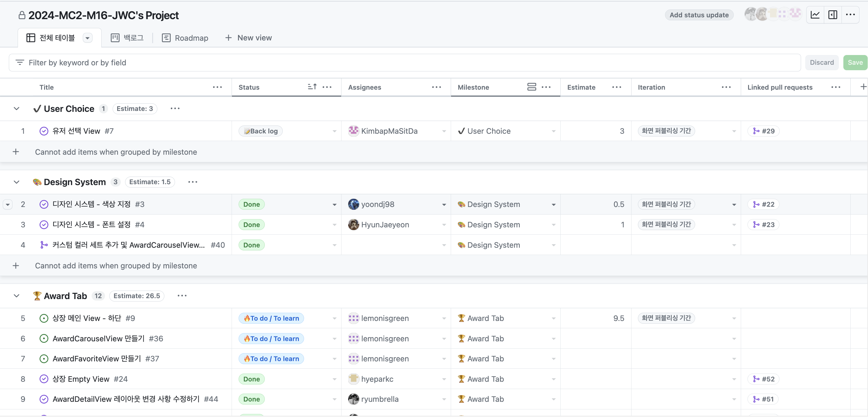Open the status dropdown for 유저 선택 View
Image resolution: width=868 pixels, height=417 pixels.
334,131
